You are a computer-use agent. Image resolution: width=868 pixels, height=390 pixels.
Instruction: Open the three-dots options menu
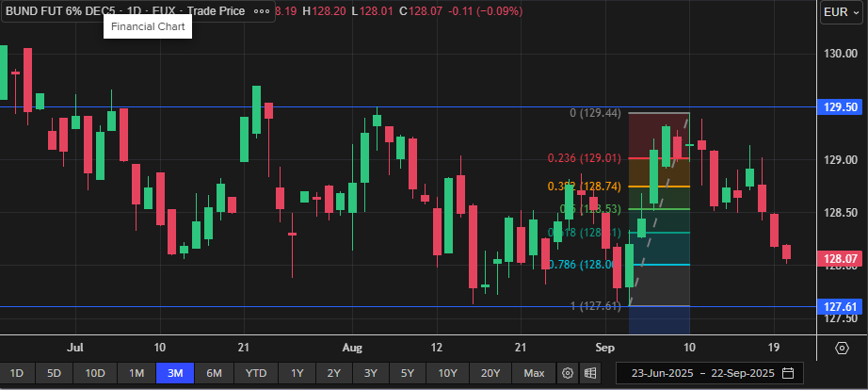pos(263,11)
